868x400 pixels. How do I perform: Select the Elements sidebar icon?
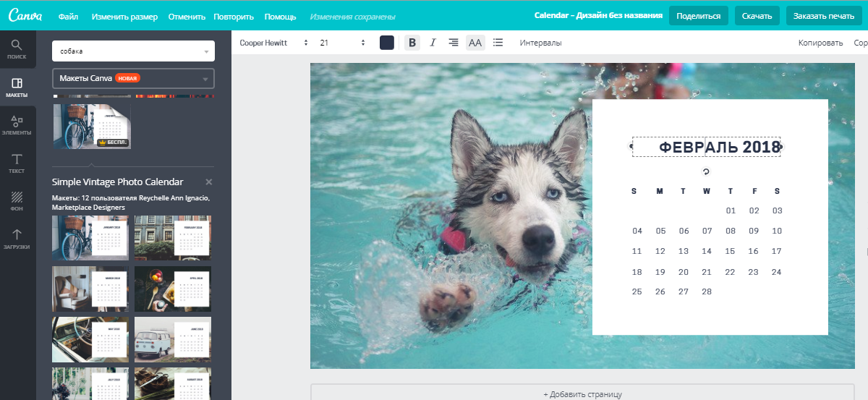17,125
